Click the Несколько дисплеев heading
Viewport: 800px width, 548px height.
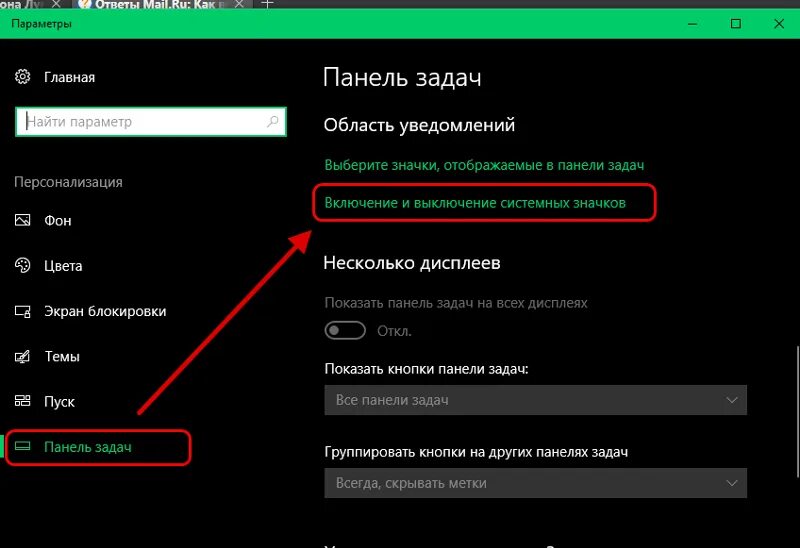coord(412,263)
